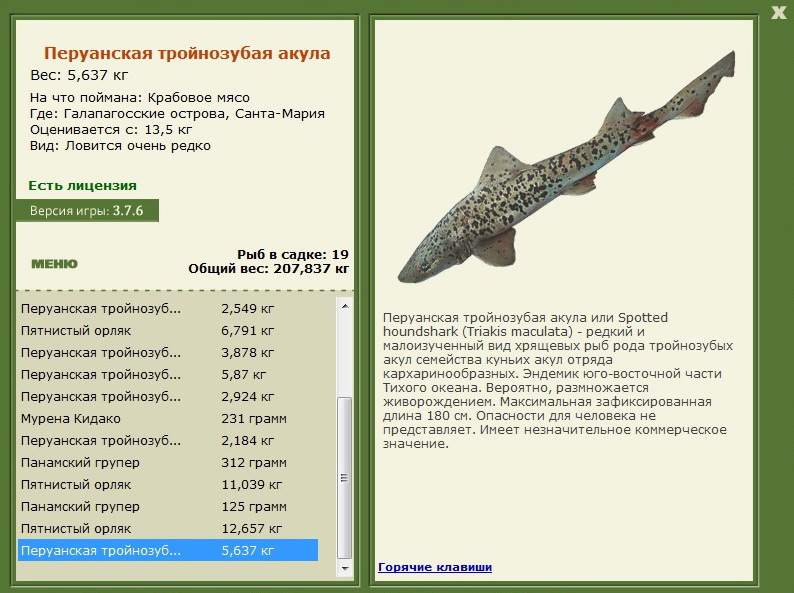Select the Пятнистый орляк 11,039 кг row
Screen dimensions: 794x593
[x=168, y=485]
